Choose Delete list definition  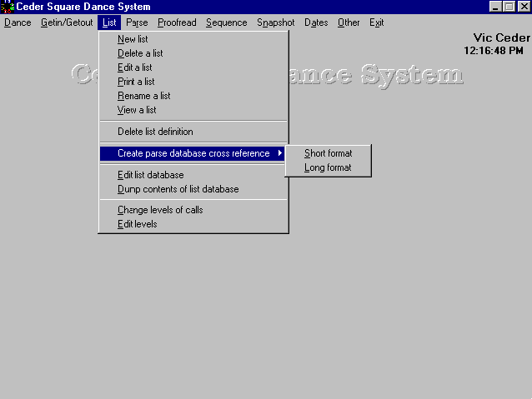pos(193,132)
